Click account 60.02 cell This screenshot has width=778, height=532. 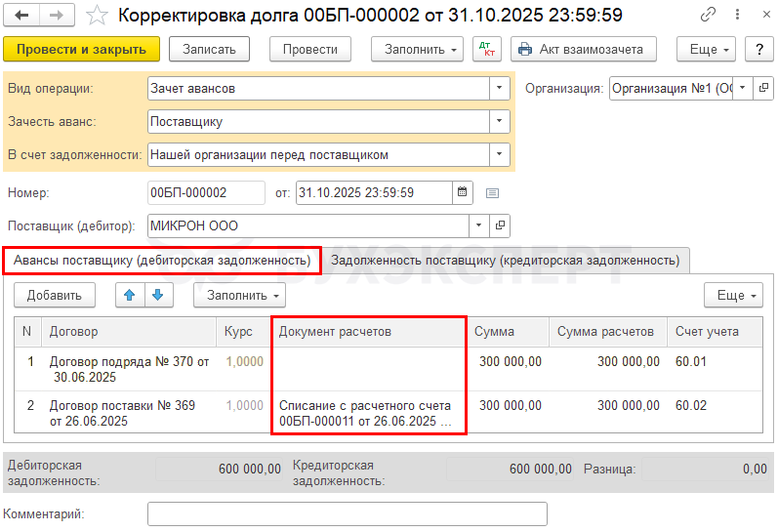click(715, 413)
